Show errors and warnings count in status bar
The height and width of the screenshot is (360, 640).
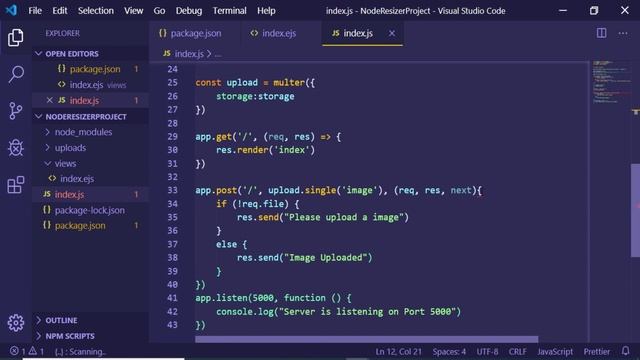point(27,351)
